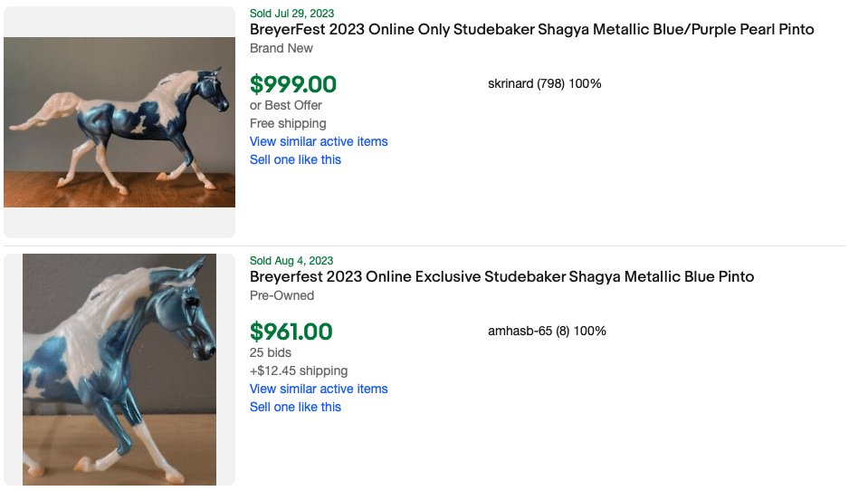Viewport: 868px width, 491px height.
Task: Select seller skrinard (798) 100%
Action: 544,84
